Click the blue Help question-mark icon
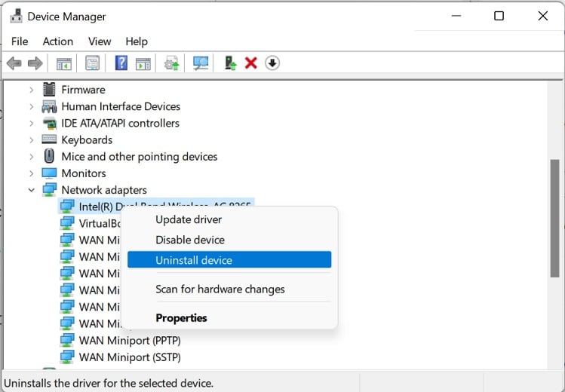This screenshot has width=565, height=392. coord(121,63)
